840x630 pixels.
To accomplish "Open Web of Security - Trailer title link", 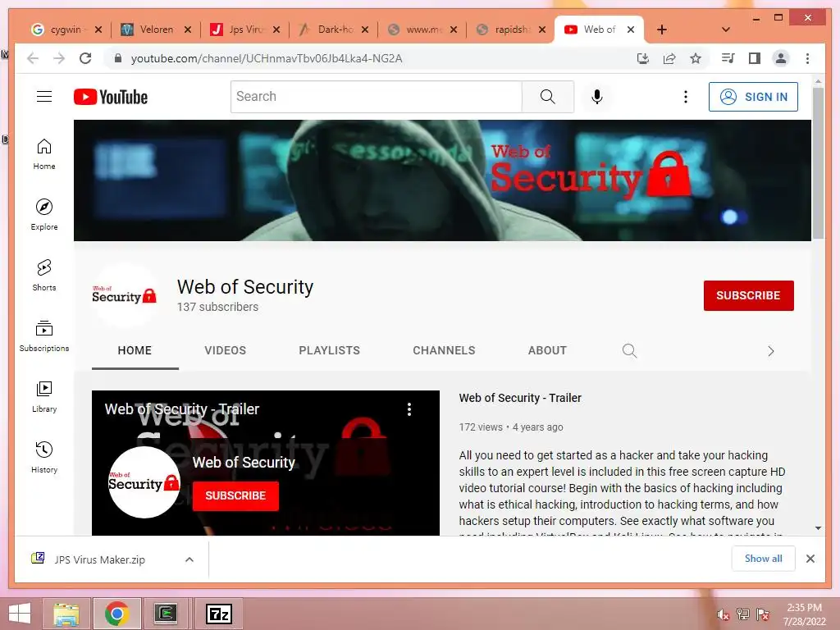I will [520, 398].
